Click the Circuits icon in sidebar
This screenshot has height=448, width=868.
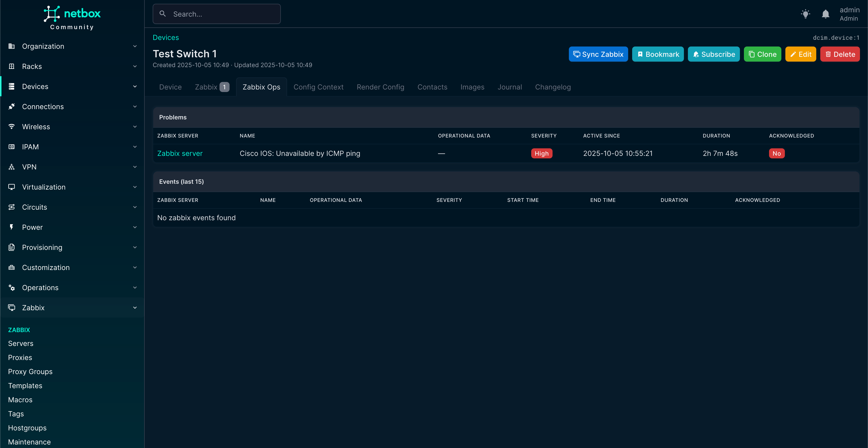[x=12, y=207]
